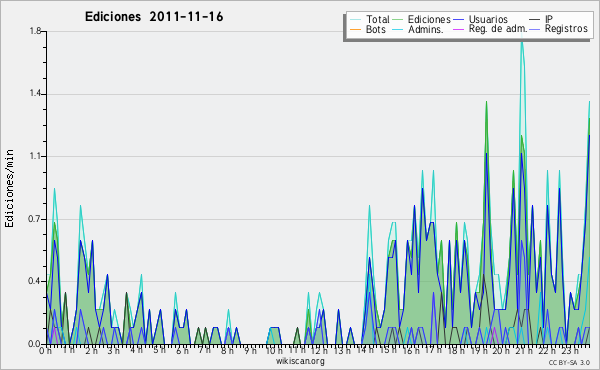
Task: Click the x-axis label '2 h'
Action: pos(91,351)
